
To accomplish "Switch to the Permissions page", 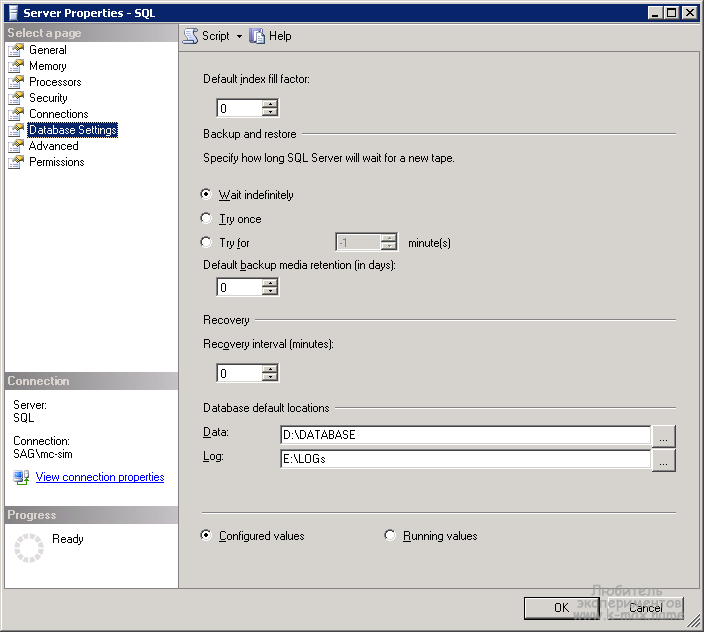I will click(x=57, y=162).
